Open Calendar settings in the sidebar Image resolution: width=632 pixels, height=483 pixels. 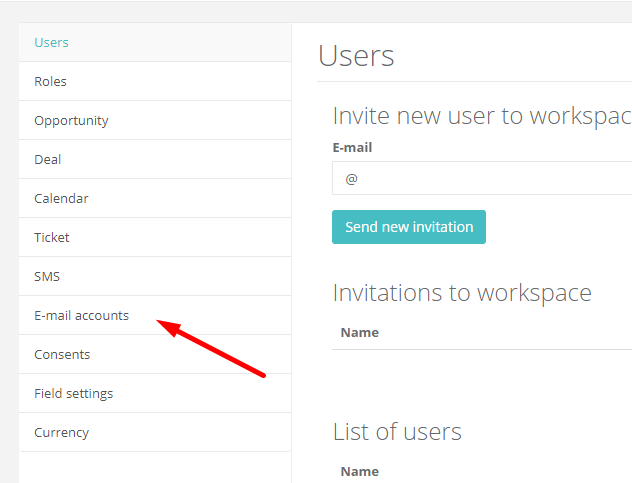tap(155, 198)
